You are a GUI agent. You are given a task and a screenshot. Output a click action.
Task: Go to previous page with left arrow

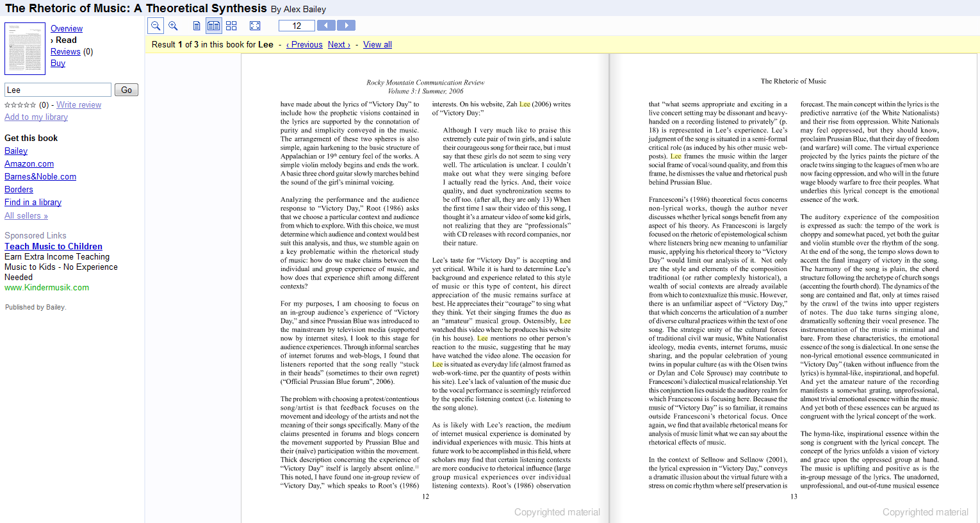pyautogui.click(x=326, y=26)
